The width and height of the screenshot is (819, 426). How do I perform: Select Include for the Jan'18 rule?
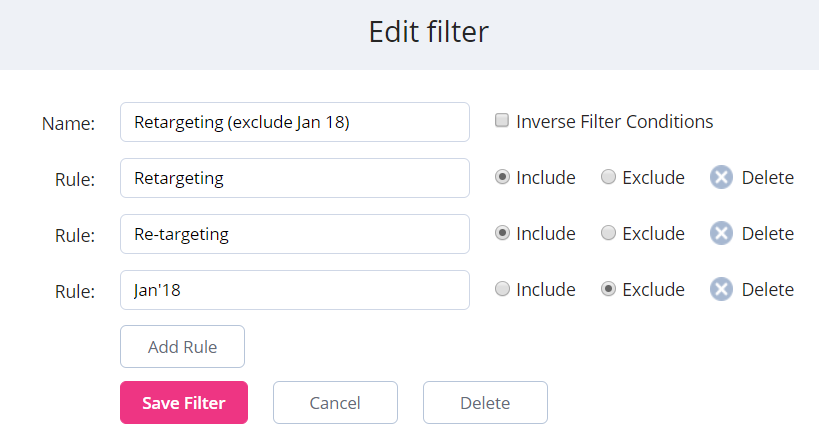tap(502, 290)
